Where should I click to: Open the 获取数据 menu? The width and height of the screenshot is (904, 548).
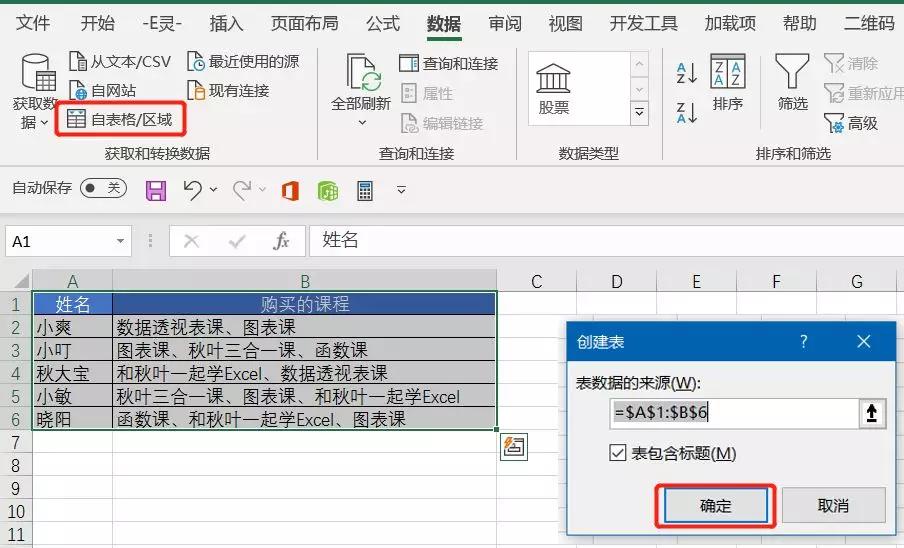35,91
